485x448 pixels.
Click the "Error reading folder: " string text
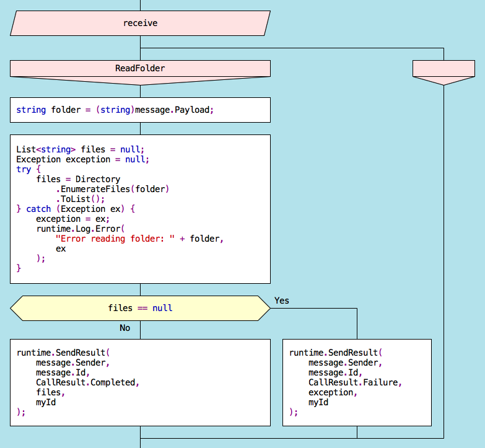click(115, 239)
